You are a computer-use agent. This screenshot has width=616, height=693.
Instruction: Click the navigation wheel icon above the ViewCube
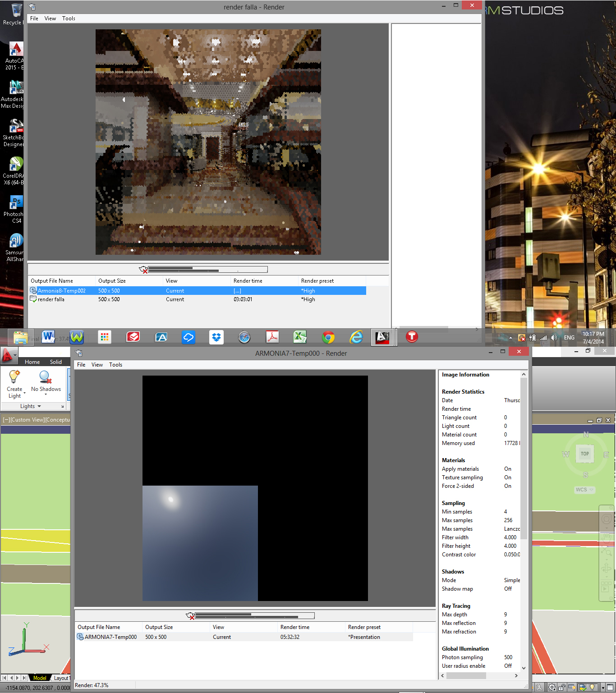click(x=606, y=519)
